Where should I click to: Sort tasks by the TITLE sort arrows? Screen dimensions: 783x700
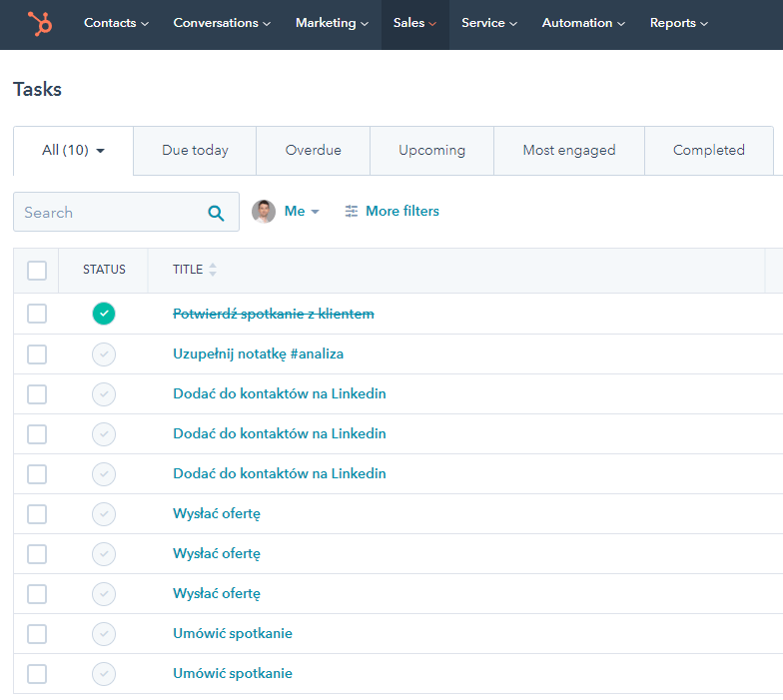[x=213, y=270]
